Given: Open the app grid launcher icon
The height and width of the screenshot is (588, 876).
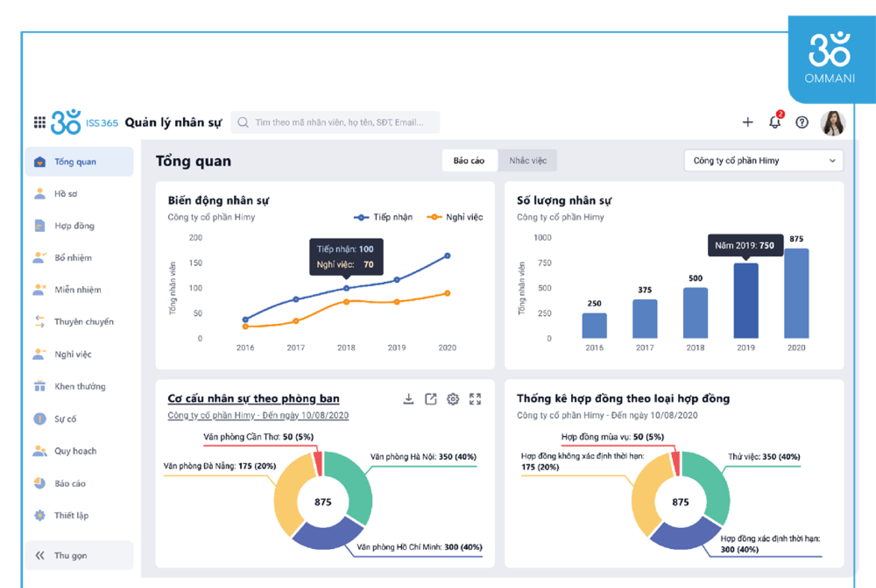Looking at the screenshot, I should tap(40, 122).
